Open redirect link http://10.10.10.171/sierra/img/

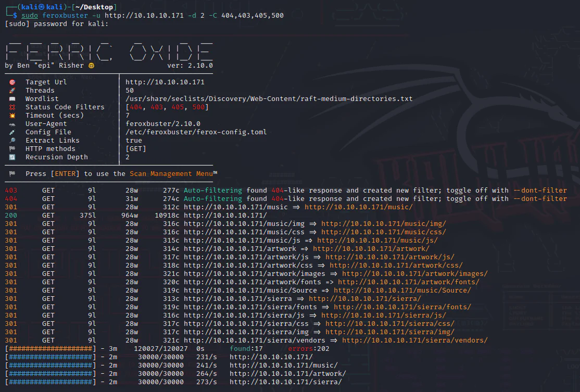pos(390,332)
